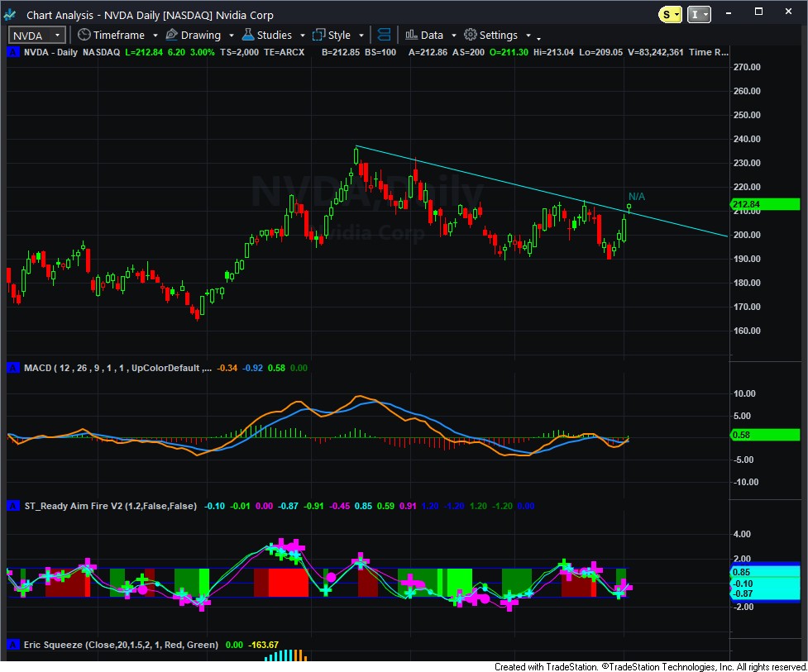Click the L=212.84 last price value
Image resolution: width=808 pixels, height=672 pixels.
click(x=144, y=52)
